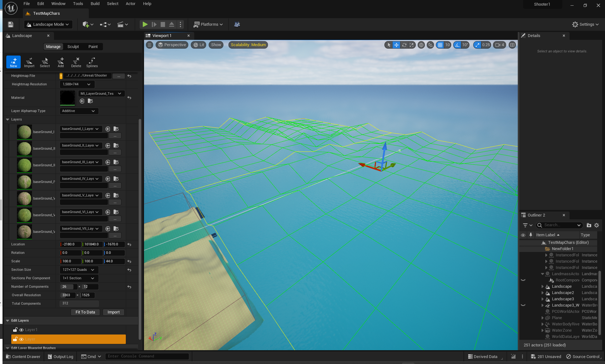Open the Heightmap Resolution dropdown
The height and width of the screenshot is (364, 605).
77,84
